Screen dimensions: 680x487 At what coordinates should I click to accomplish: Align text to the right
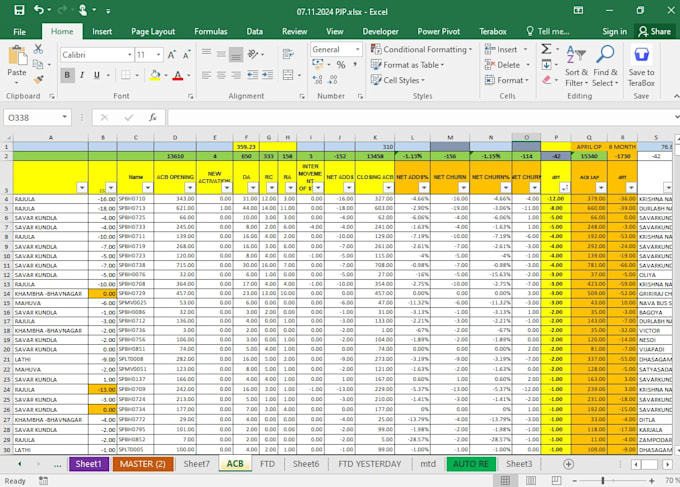(x=236, y=75)
